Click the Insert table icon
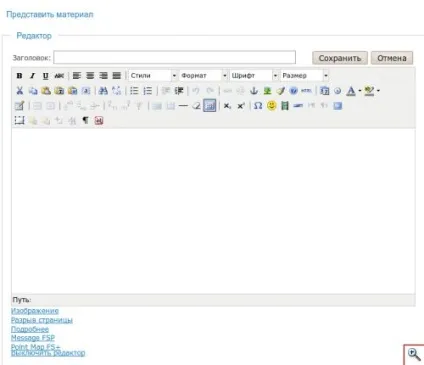This screenshot has height=365, width=424. (x=20, y=106)
